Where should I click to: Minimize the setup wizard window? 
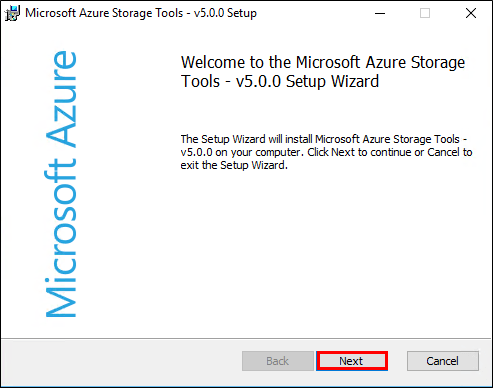(380, 13)
